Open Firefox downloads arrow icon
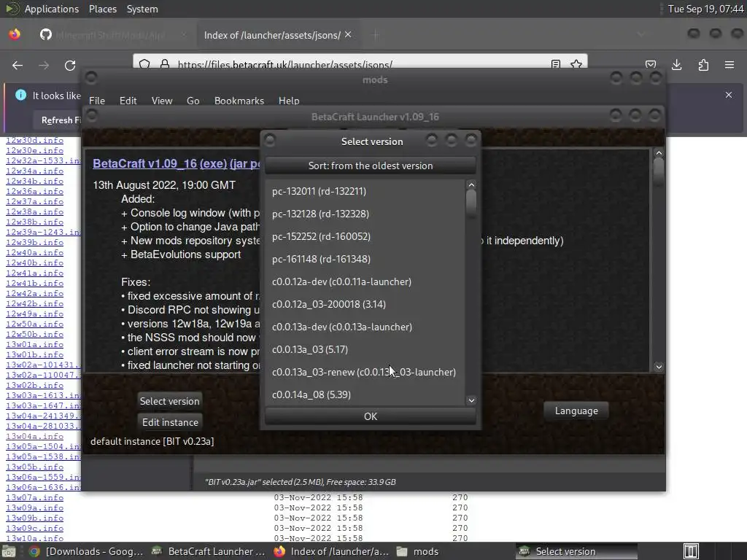 pos(676,65)
